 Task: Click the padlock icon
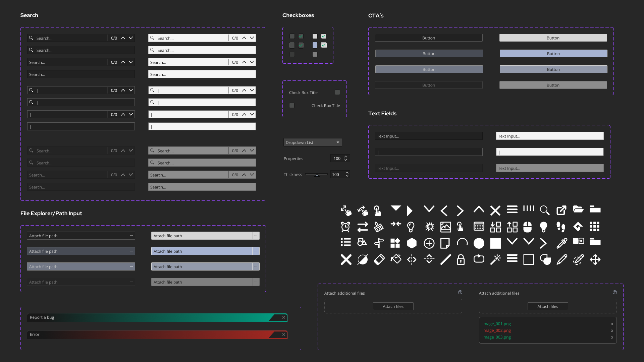pos(461,259)
